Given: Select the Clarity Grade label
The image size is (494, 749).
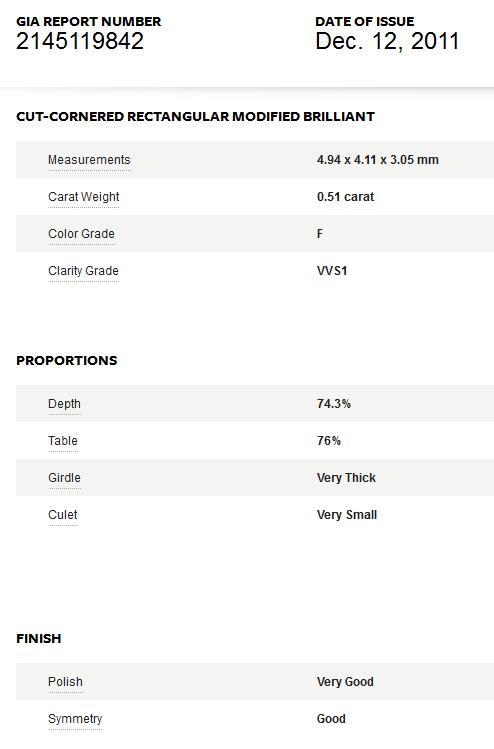Looking at the screenshot, I should (83, 271).
